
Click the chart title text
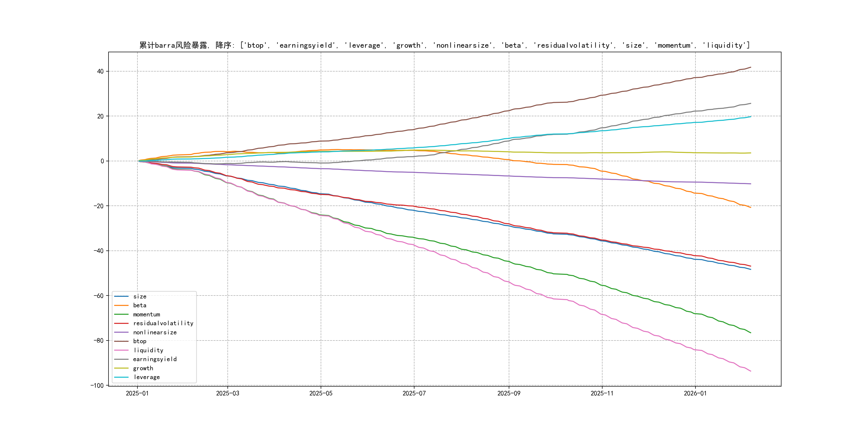[444, 45]
